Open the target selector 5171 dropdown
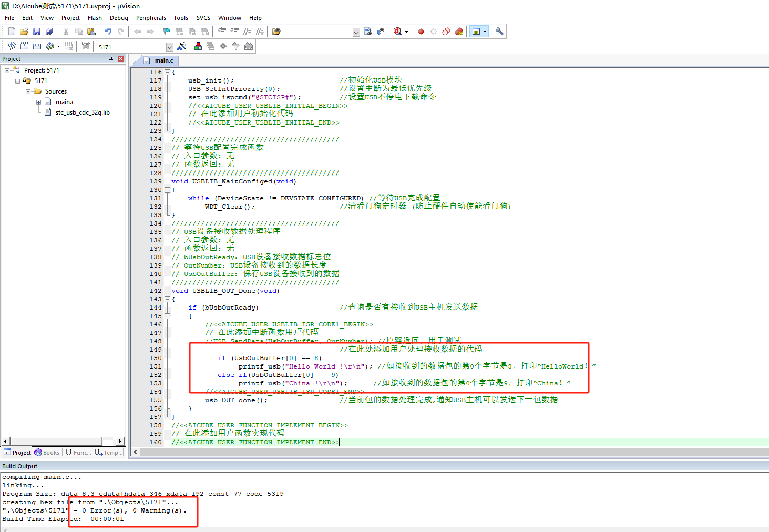 click(x=169, y=47)
